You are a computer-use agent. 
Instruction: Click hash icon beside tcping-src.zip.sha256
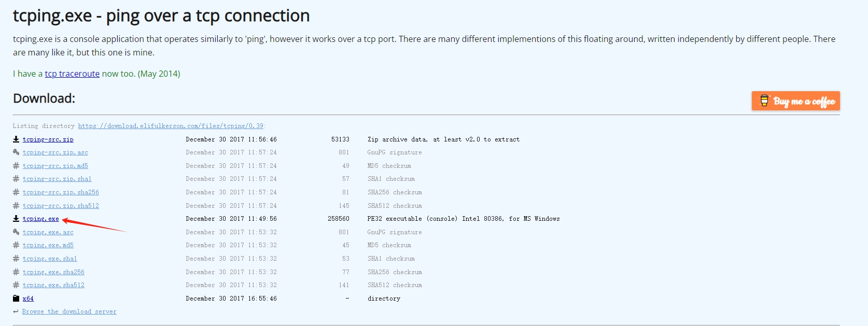point(16,192)
